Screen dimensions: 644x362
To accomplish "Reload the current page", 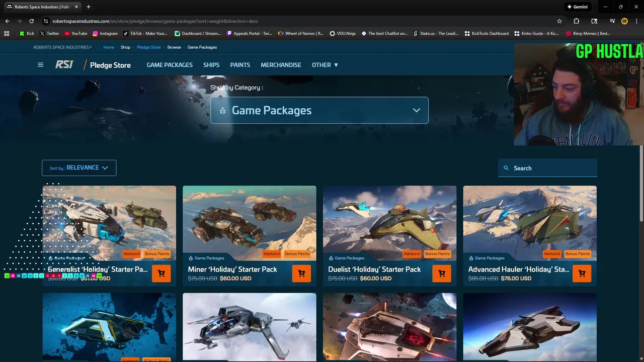I will pyautogui.click(x=31, y=21).
